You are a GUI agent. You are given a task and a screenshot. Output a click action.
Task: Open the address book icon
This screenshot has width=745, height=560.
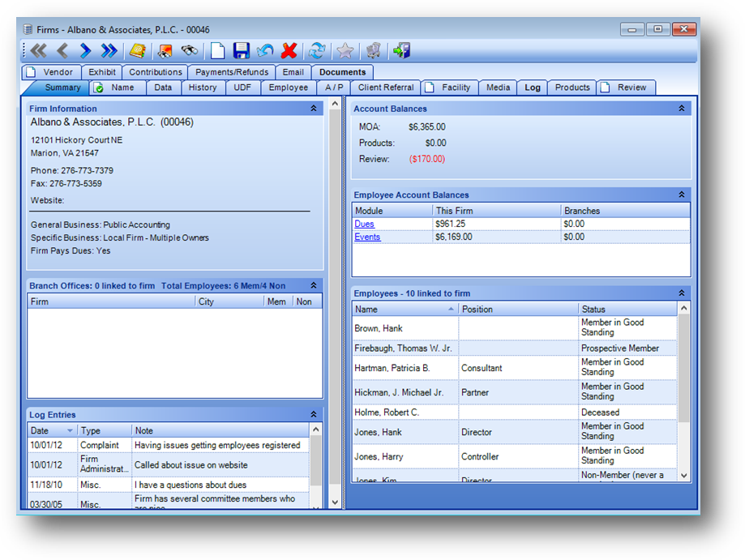pos(138,50)
